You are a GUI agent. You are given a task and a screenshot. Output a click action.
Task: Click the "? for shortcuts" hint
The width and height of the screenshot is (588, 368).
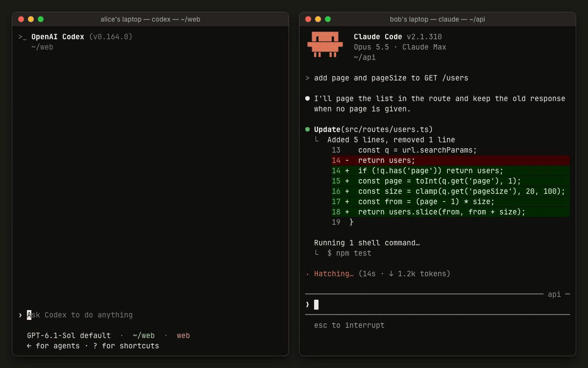[126, 346]
